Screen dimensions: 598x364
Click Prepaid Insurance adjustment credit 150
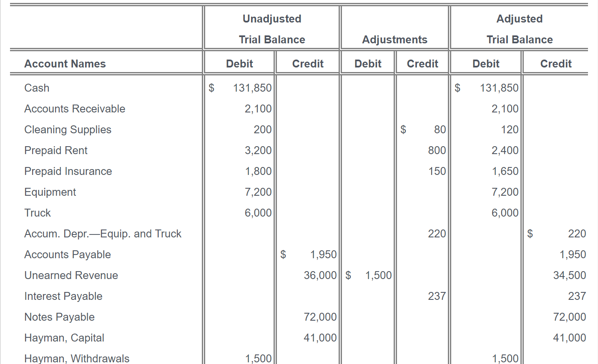pos(437,171)
